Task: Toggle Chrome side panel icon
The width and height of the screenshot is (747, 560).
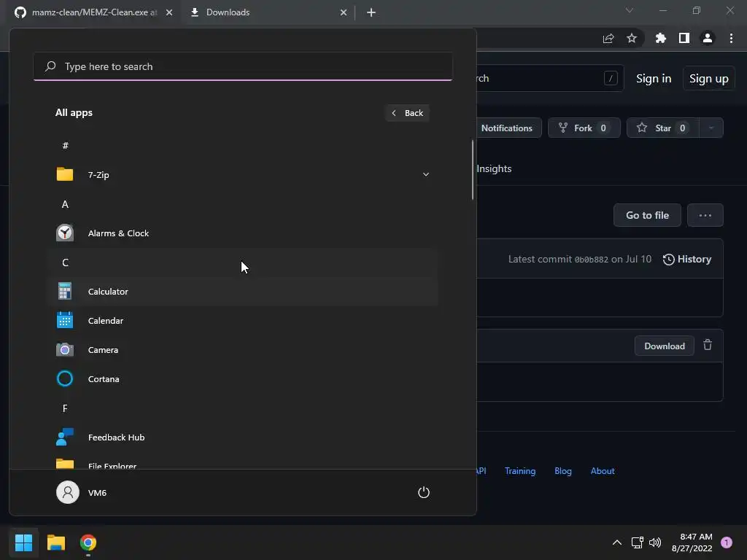Action: click(x=684, y=38)
